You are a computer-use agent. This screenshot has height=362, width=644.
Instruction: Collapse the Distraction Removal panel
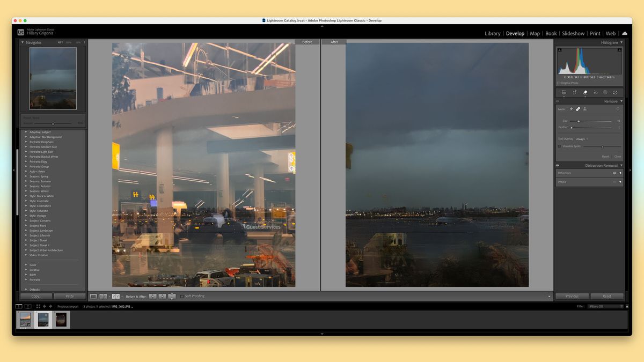pos(621,165)
